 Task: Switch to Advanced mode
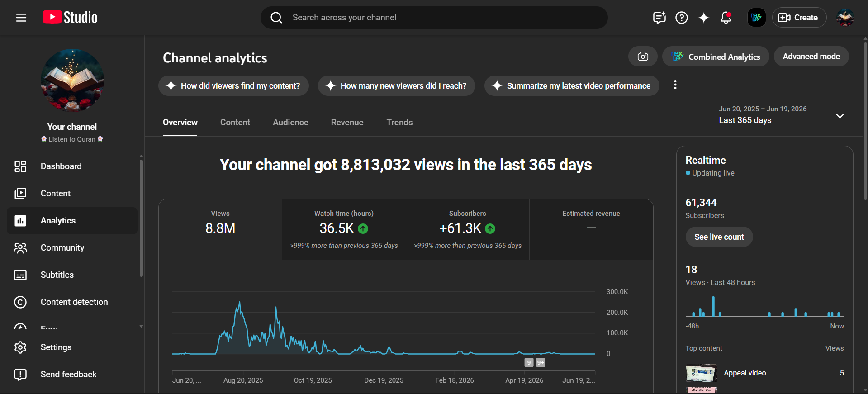(811, 57)
